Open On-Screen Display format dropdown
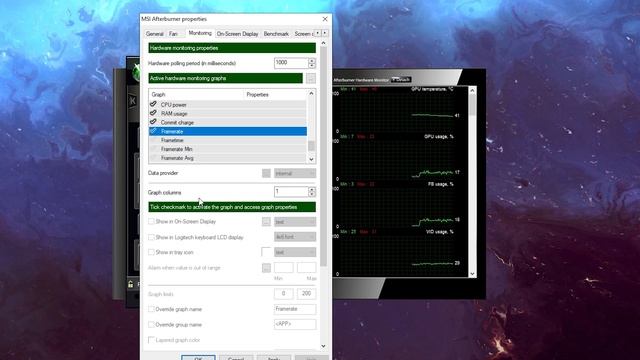This screenshot has width=640, height=360. 295,222
